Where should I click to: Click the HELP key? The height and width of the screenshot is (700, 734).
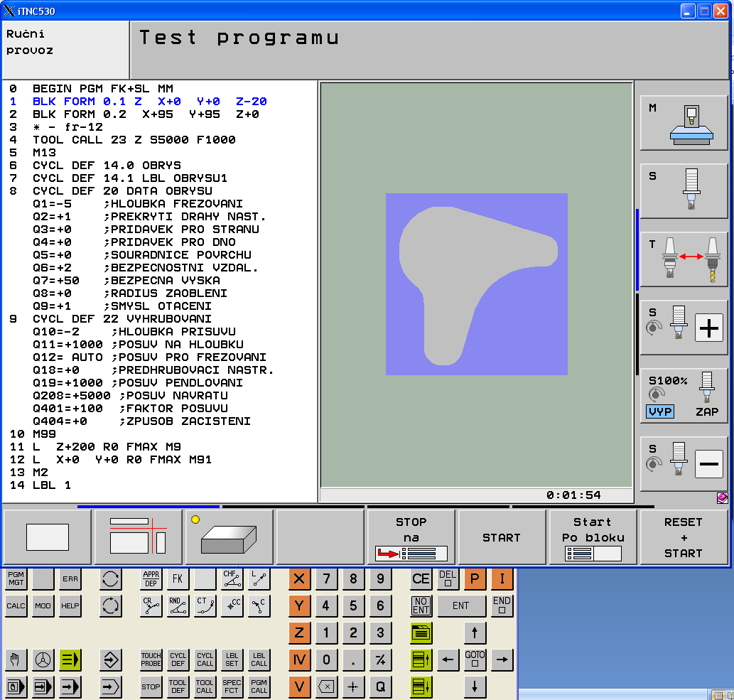pyautogui.click(x=70, y=605)
